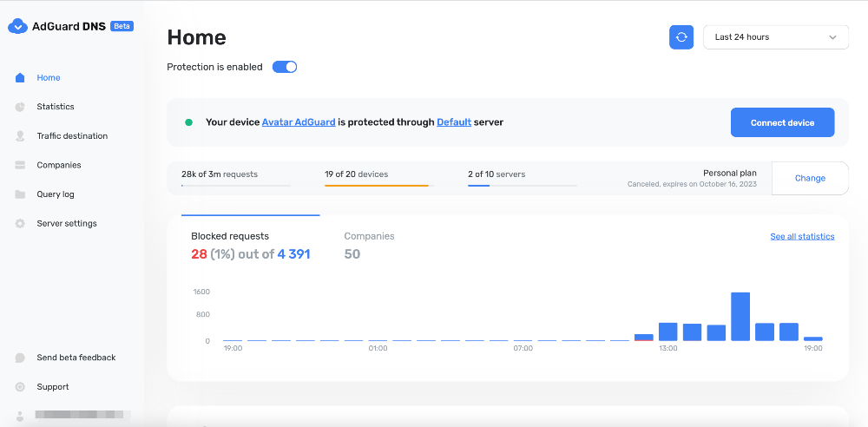Open the Last 24 hours dropdown

(x=775, y=37)
